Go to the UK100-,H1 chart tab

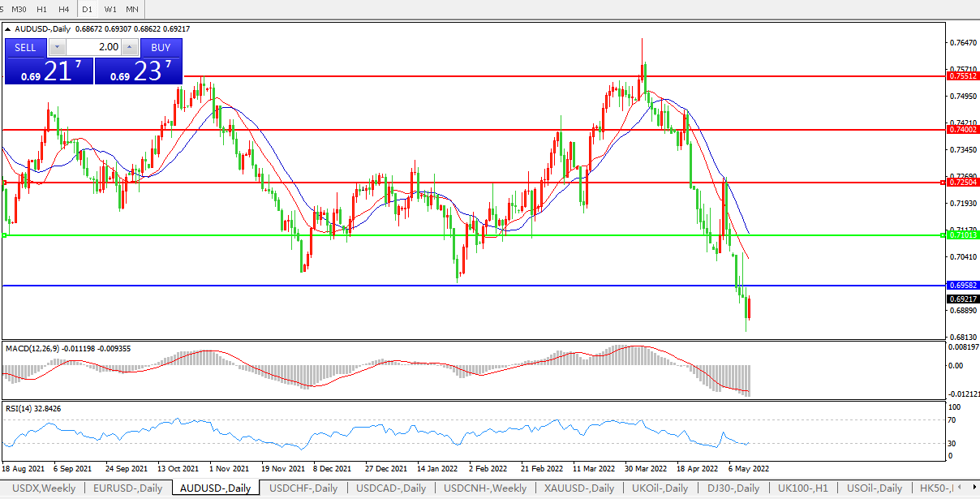pyautogui.click(x=803, y=488)
